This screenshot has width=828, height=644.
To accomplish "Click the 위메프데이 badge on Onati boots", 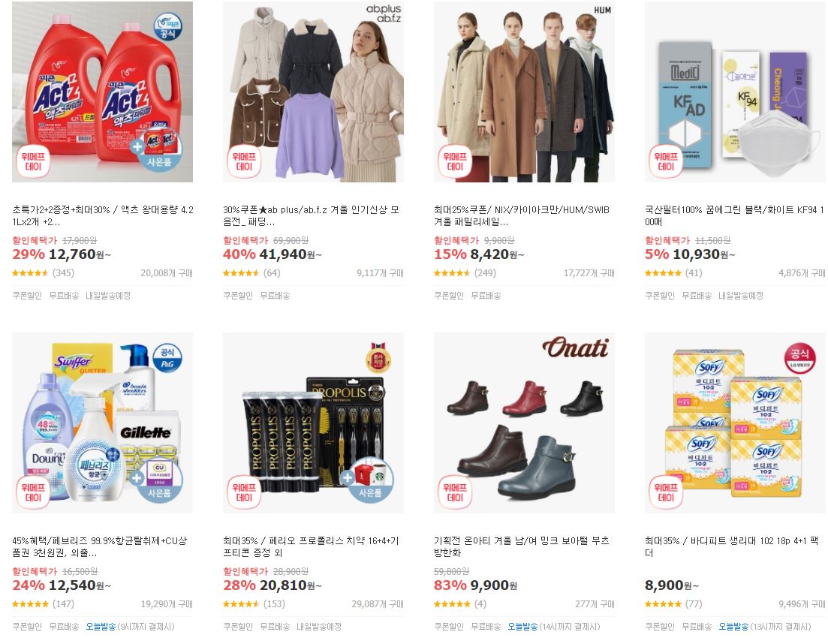I will [x=455, y=492].
